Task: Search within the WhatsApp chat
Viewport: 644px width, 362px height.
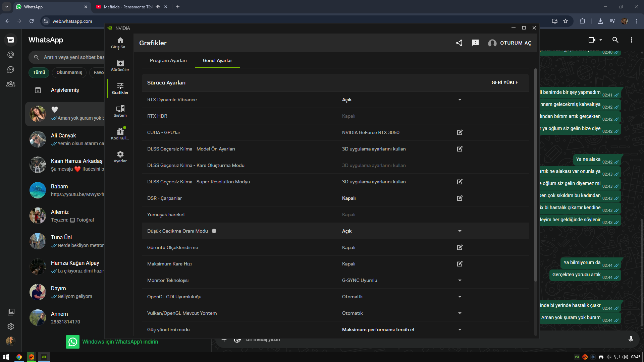Action: pos(615,40)
